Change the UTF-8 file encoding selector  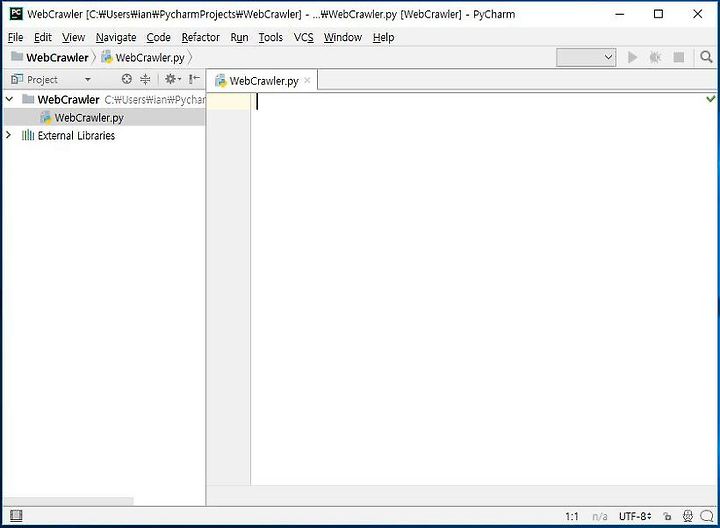click(x=635, y=517)
